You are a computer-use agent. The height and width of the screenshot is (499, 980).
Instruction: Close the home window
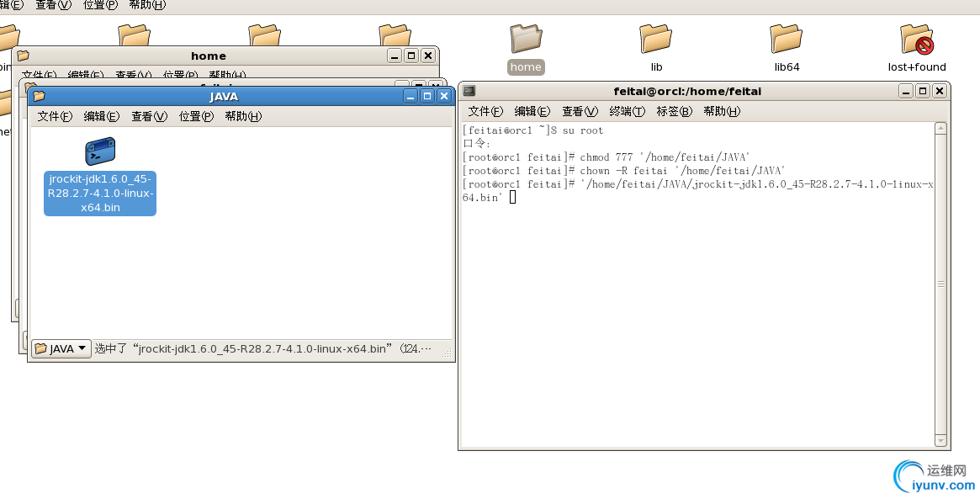point(428,56)
